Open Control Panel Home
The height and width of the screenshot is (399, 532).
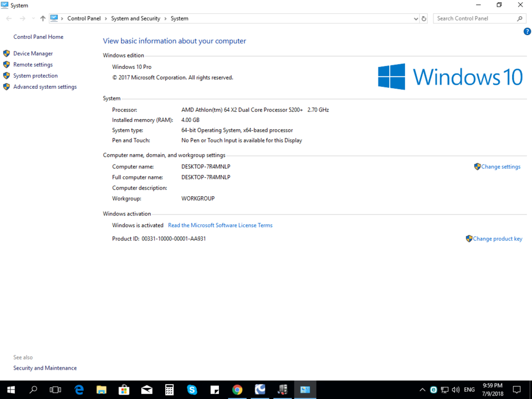point(38,37)
